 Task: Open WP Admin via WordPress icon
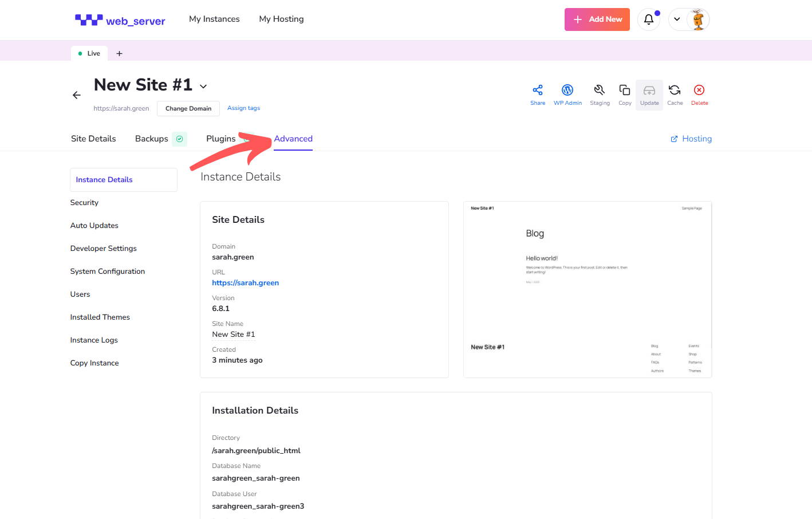[567, 95]
